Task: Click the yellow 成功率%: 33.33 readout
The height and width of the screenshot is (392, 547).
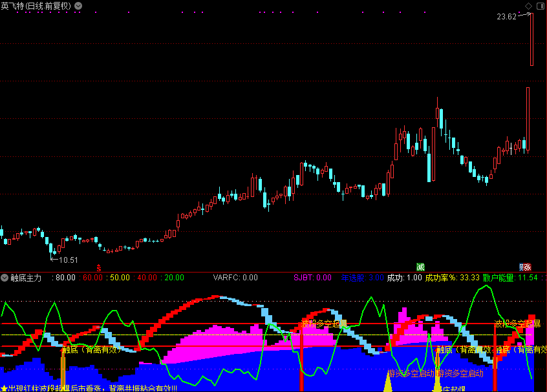Action: (452, 278)
